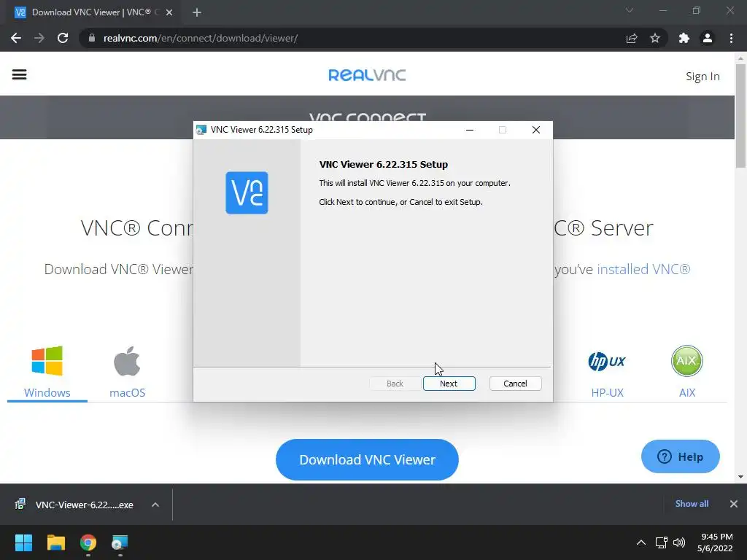747x560 pixels.
Task: Click the RealVNC logo
Action: (x=367, y=75)
